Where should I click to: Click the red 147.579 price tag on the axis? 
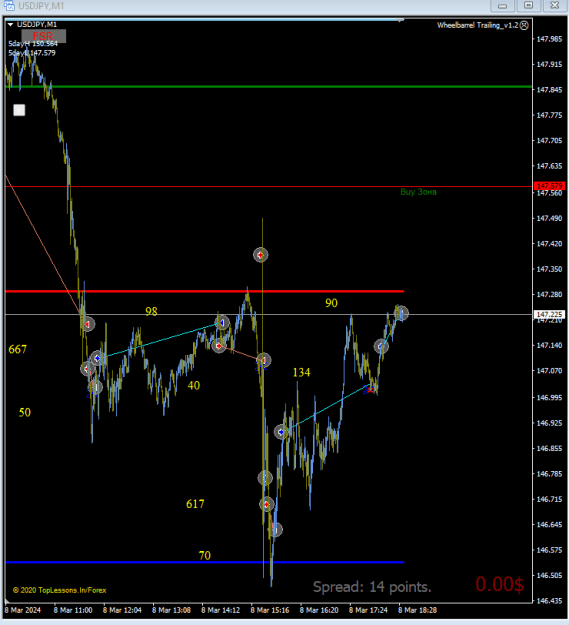pyautogui.click(x=549, y=186)
